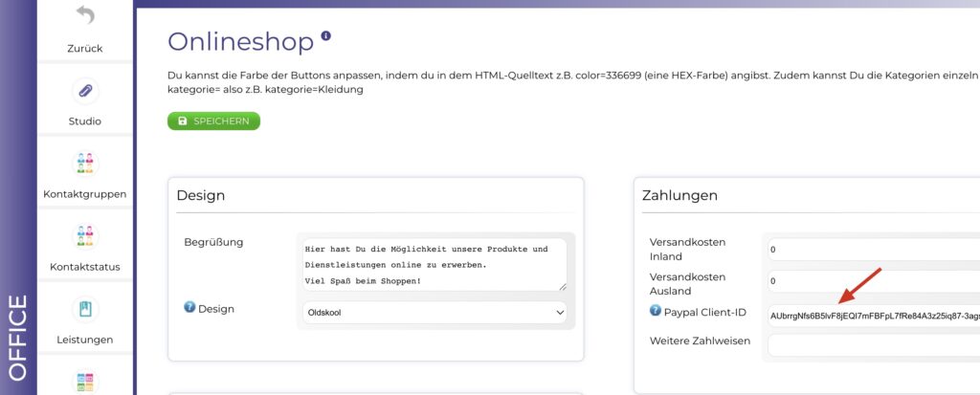The height and width of the screenshot is (395, 980).
Task: Open the Kontaktgruppen sidebar icon
Action: (85, 164)
